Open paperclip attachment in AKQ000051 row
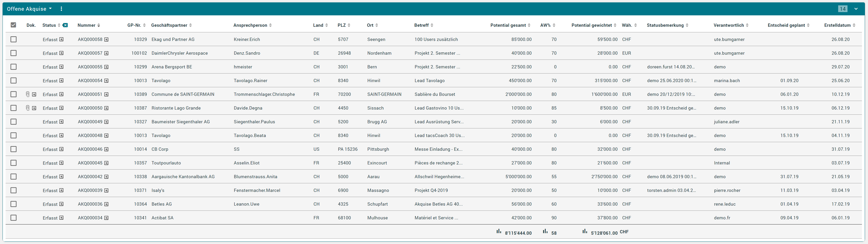Screen dimensions: 868x244 pos(28,94)
